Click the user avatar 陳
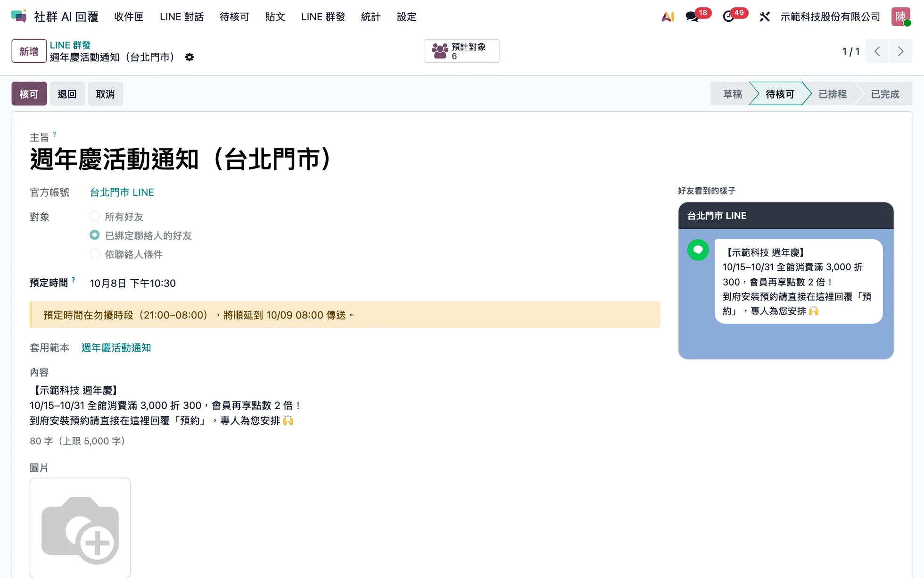The width and height of the screenshot is (924, 578). click(x=900, y=17)
